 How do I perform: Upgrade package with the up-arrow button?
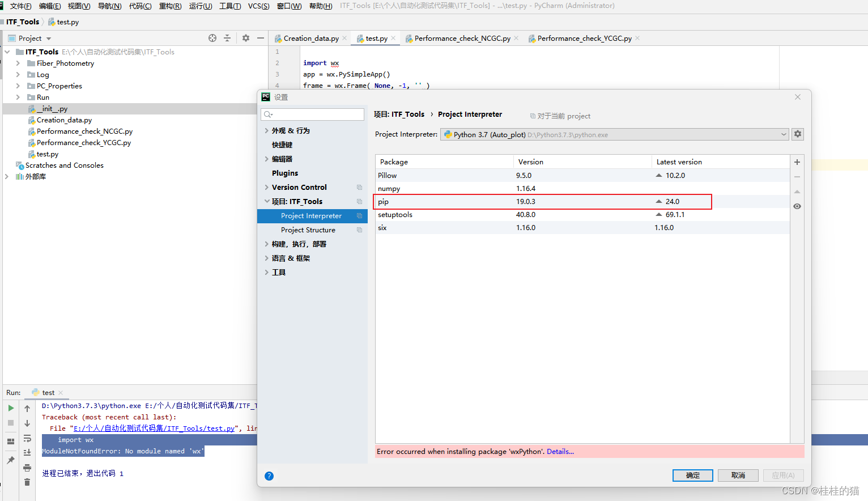tap(797, 192)
